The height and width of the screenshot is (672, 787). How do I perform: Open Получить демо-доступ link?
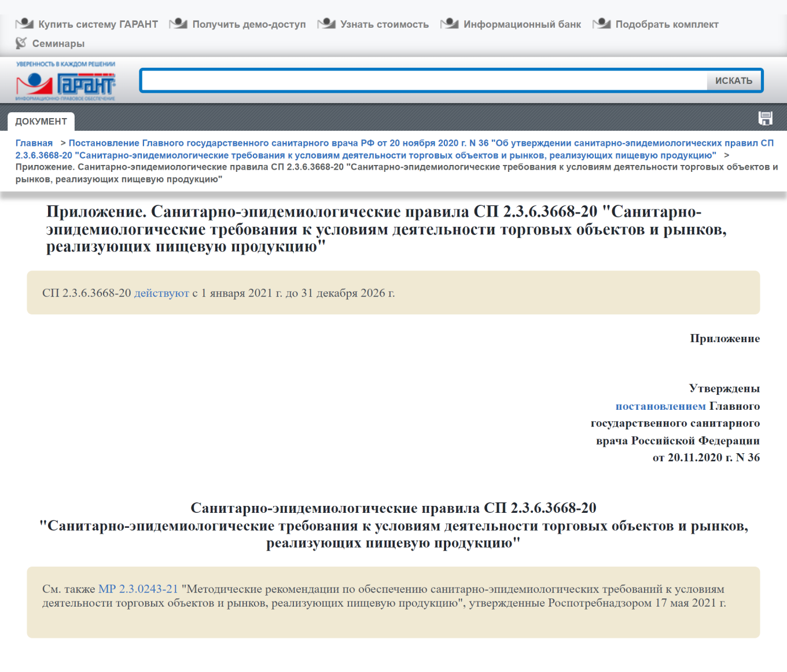249,24
